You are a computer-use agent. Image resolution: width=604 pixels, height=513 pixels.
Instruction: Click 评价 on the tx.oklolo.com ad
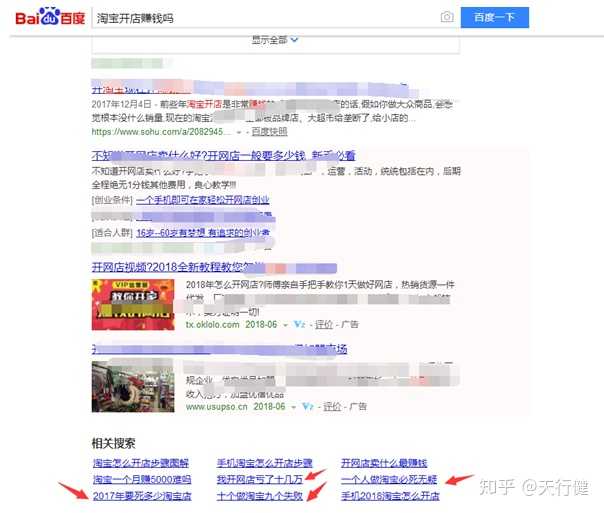(x=324, y=324)
